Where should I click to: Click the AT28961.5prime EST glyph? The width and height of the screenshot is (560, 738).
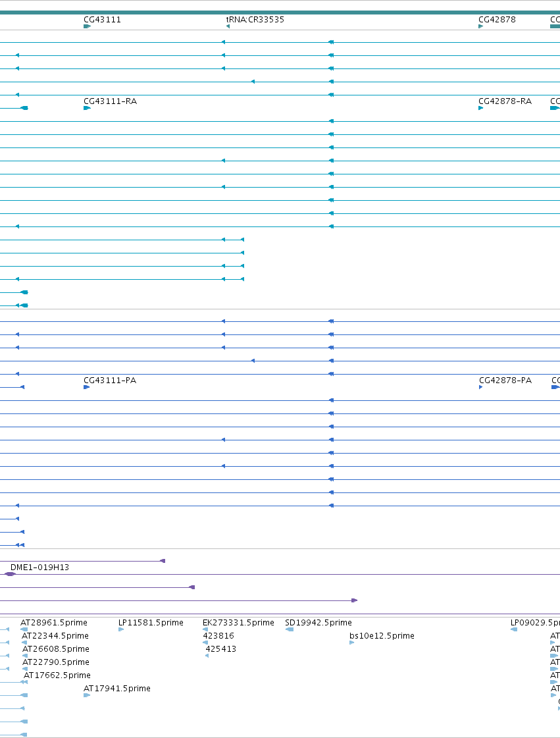click(x=24, y=629)
